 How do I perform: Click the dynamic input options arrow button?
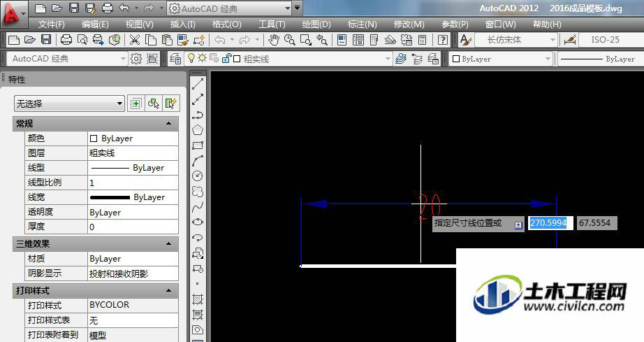(x=518, y=225)
